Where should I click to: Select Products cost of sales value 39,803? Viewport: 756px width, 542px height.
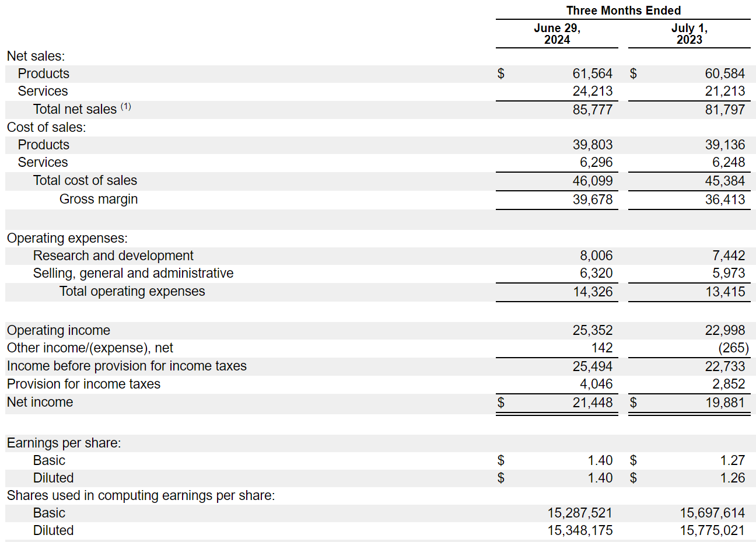(592, 145)
